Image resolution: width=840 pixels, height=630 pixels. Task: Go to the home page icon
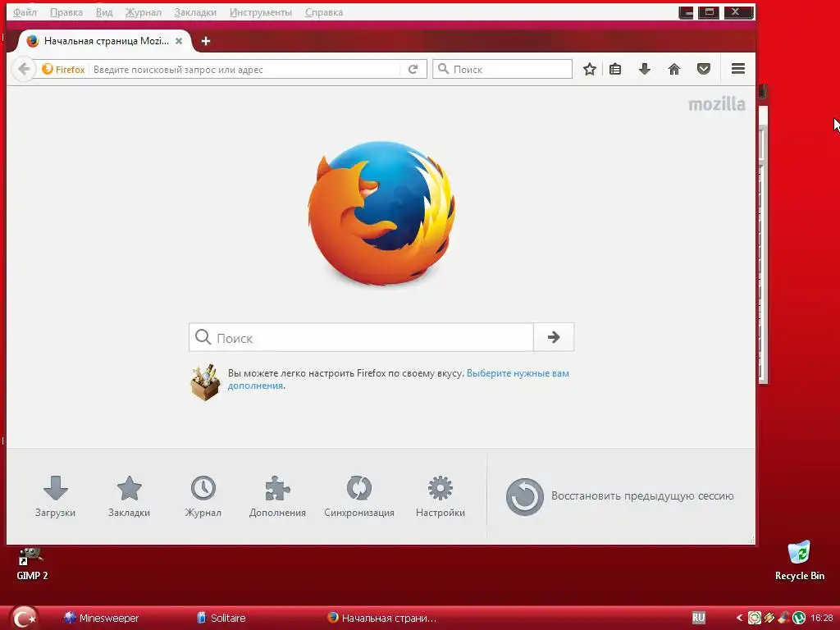[674, 69]
